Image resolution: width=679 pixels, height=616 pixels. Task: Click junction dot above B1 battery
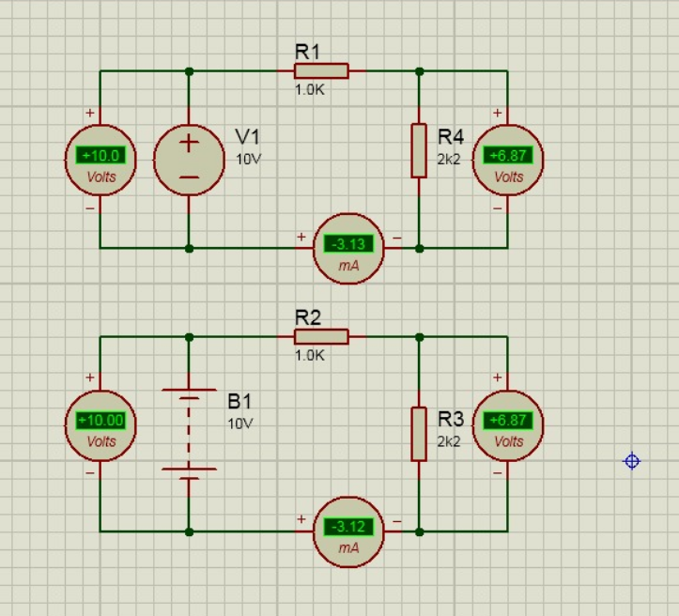pyautogui.click(x=189, y=337)
